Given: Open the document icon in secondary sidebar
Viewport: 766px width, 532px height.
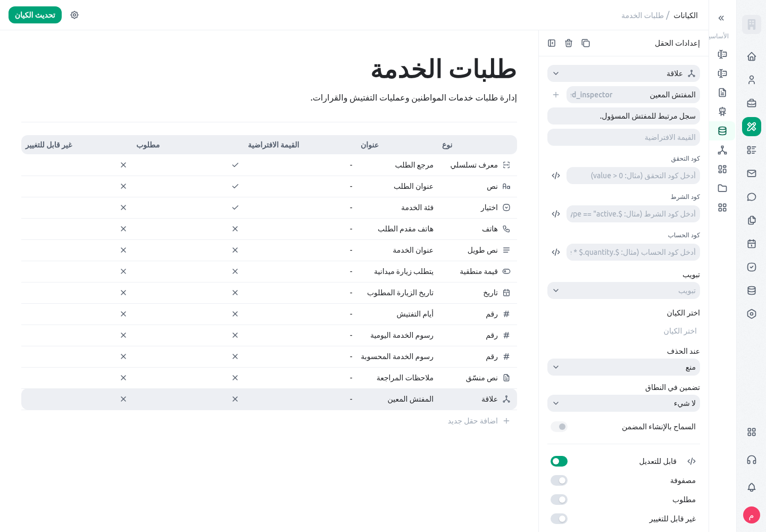Looking at the screenshot, I should point(722,93).
